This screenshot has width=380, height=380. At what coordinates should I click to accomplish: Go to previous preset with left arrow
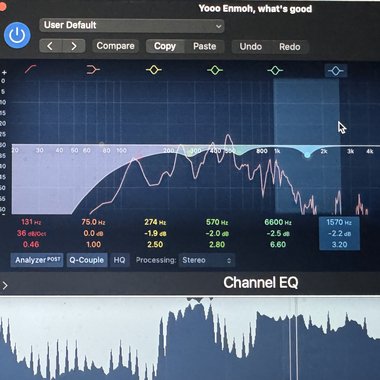coord(50,46)
